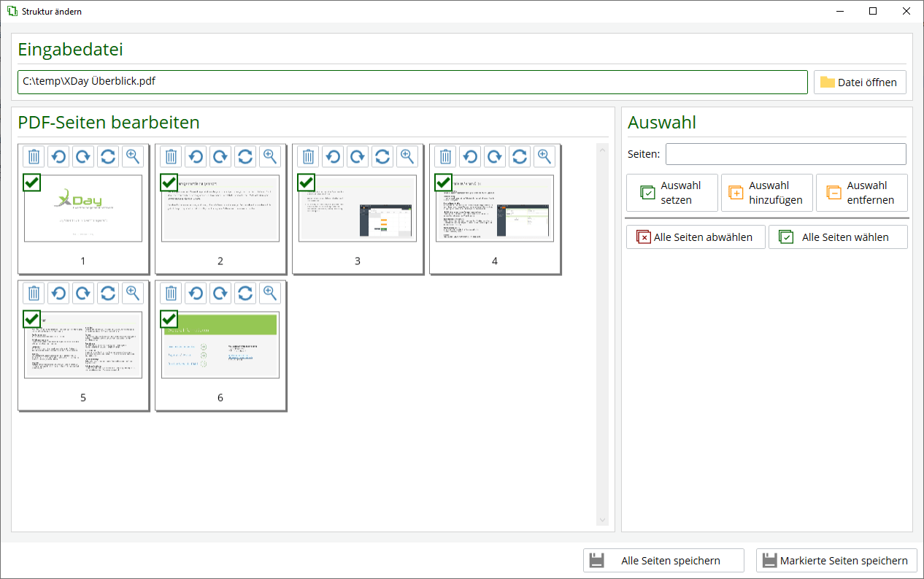
Task: Deselect all pages with Alle Seiten abwählen
Action: point(695,237)
